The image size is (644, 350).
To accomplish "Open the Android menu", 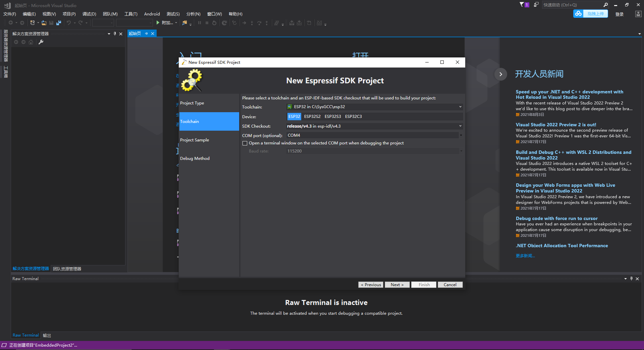I will (x=152, y=14).
